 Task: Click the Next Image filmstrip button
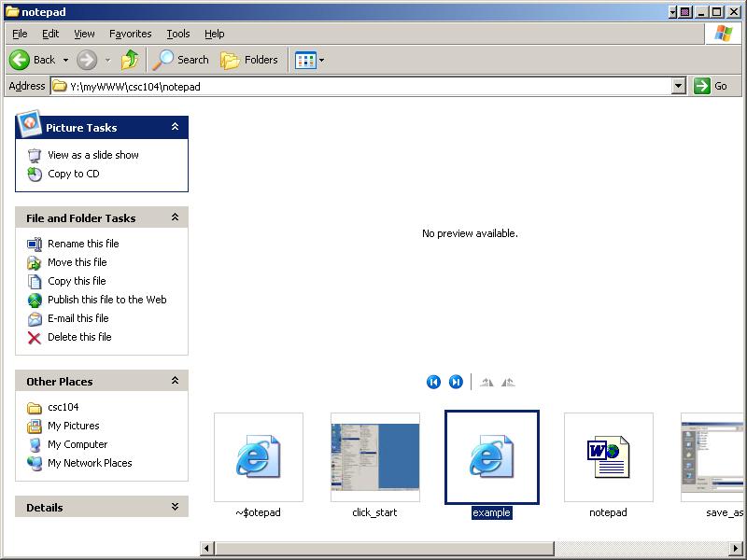coord(456,382)
